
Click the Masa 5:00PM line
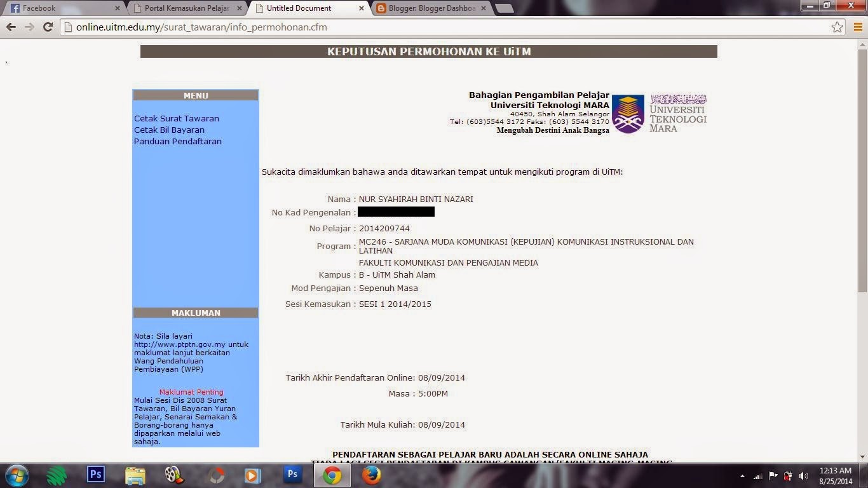tap(418, 393)
